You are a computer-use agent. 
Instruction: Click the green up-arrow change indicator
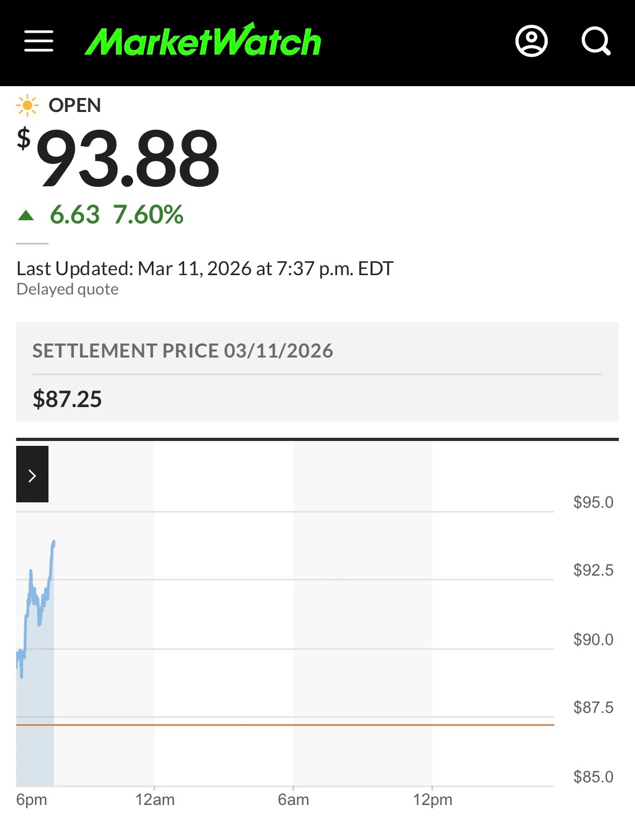click(x=26, y=216)
